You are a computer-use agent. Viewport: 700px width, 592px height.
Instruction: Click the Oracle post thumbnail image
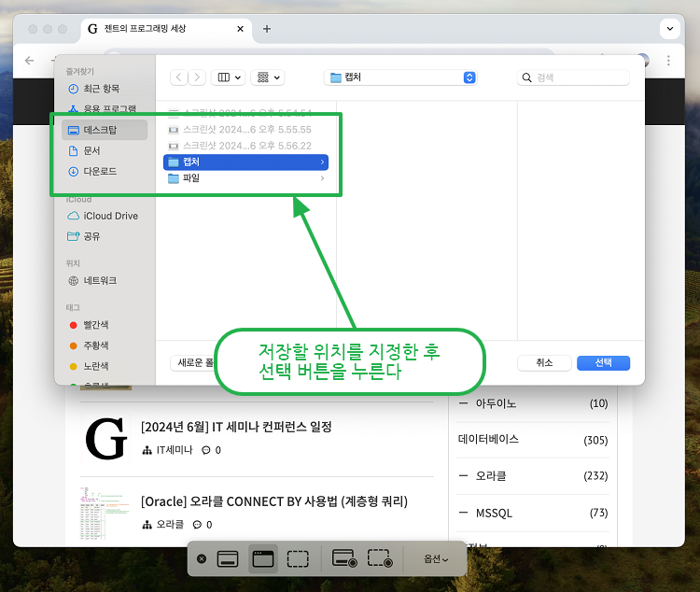tap(105, 514)
